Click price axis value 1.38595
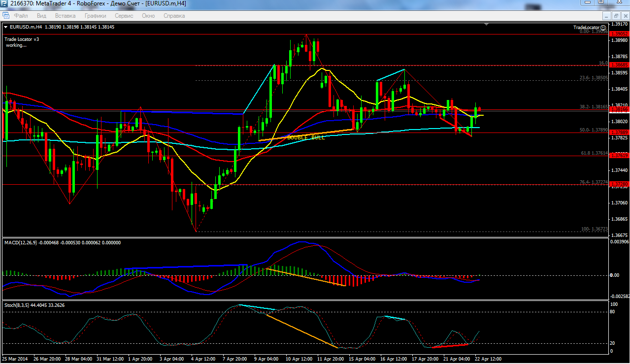The width and height of the screenshot is (630, 364). pos(619,72)
